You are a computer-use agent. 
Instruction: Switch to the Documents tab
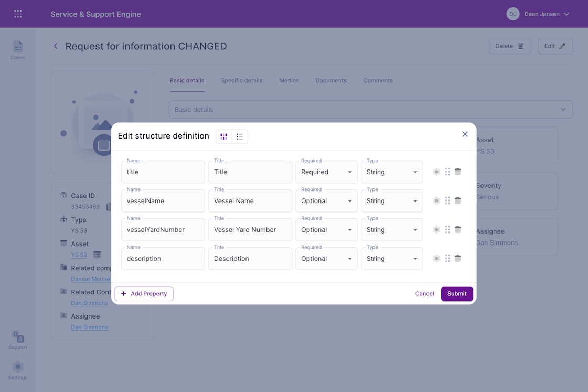point(331,81)
